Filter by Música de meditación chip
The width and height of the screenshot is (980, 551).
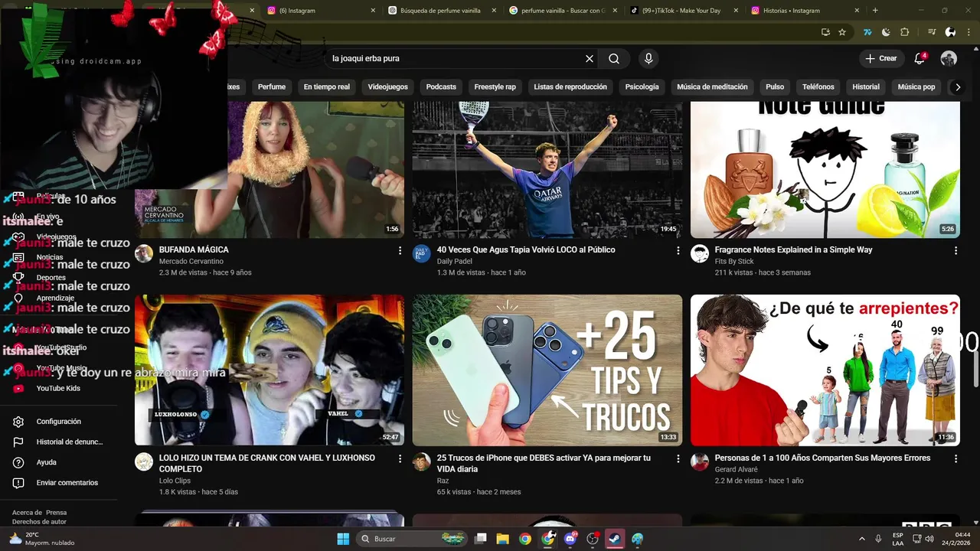coord(712,86)
